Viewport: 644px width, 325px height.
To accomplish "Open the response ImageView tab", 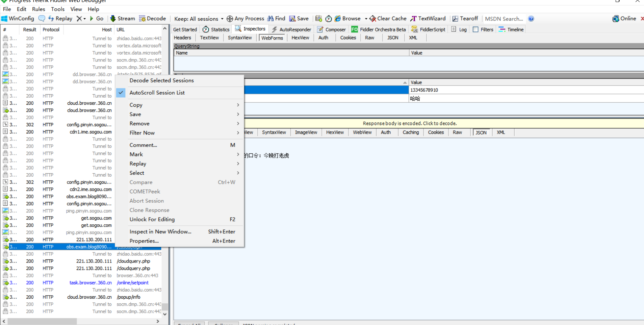I will point(306,132).
